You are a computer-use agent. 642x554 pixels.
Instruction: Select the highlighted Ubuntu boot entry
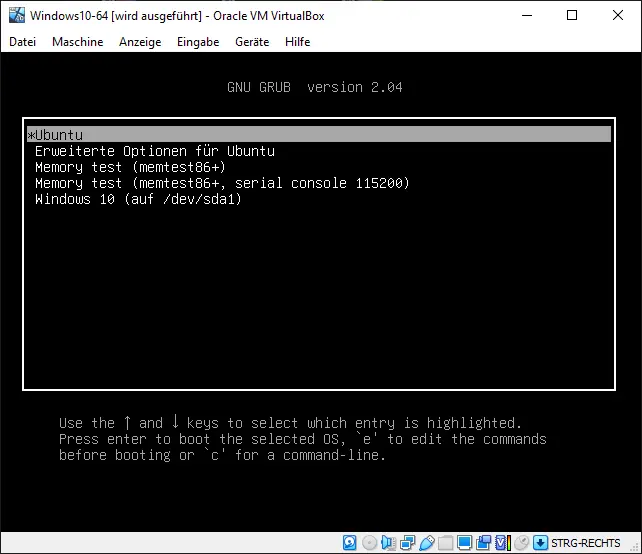[318, 135]
